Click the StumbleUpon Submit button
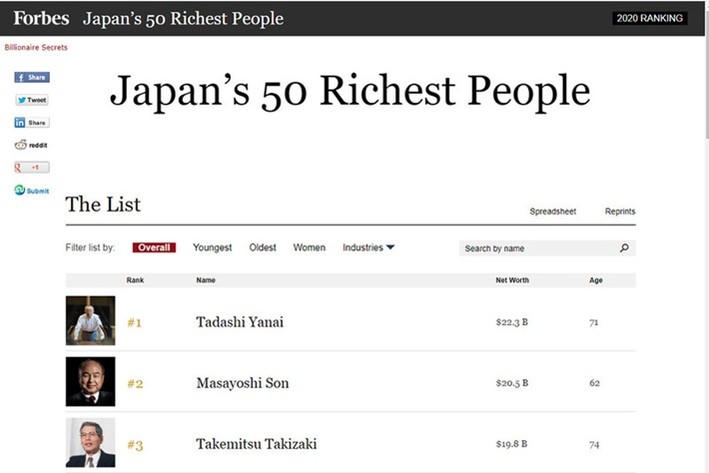The image size is (709, 473). (31, 190)
